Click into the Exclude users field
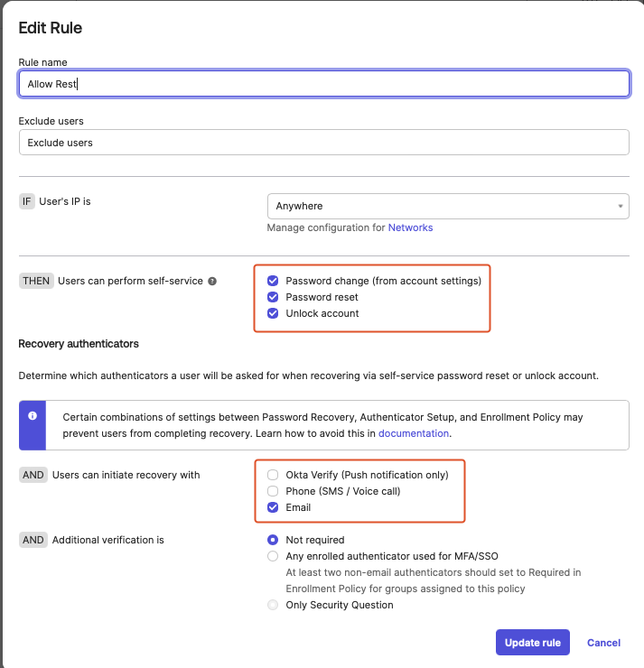Image resolution: width=644 pixels, height=668 pixels. 323,143
